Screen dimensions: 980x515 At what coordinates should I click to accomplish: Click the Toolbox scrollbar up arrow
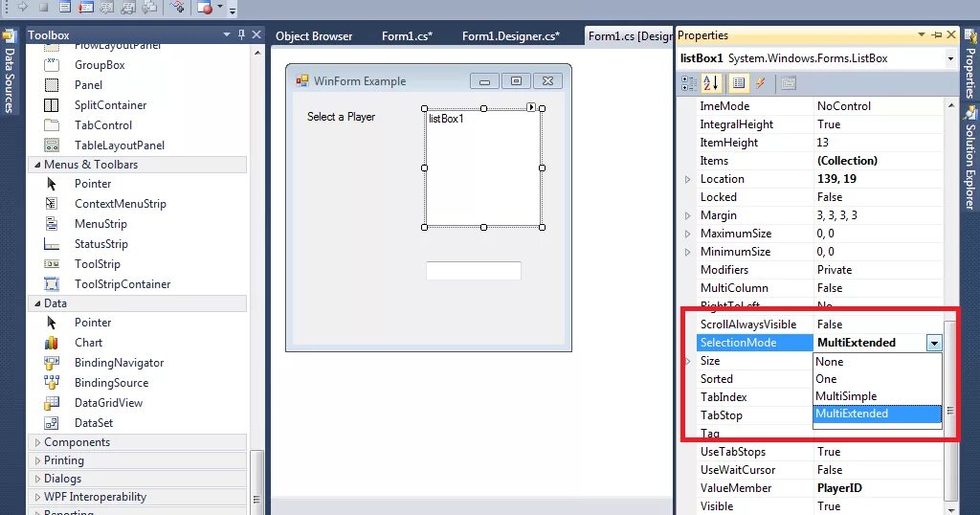[x=257, y=53]
